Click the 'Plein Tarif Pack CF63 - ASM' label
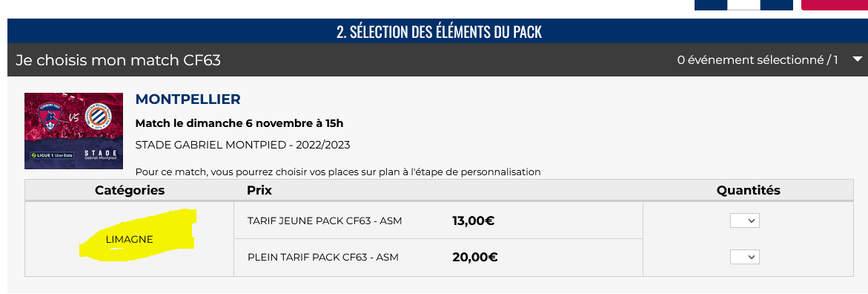The width and height of the screenshot is (868, 294). click(323, 258)
